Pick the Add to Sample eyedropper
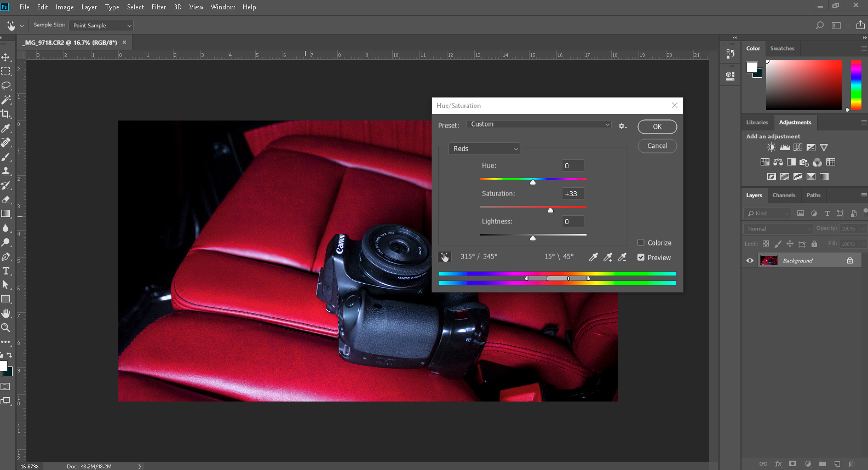The height and width of the screenshot is (470, 868). click(608, 257)
